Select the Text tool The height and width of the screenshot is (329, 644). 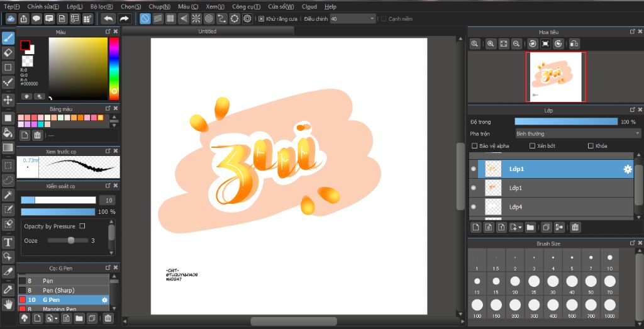pos(8,242)
